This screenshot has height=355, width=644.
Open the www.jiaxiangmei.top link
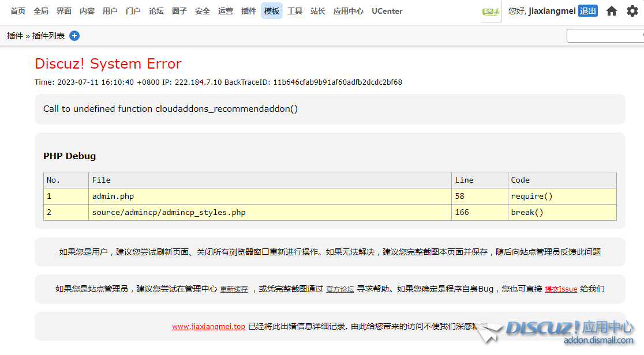tap(209, 327)
